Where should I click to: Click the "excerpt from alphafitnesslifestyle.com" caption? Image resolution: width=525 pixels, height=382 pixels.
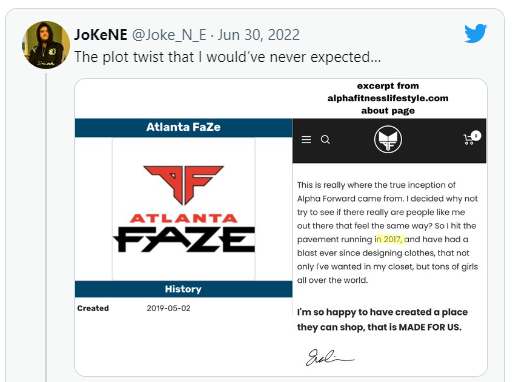pos(388,98)
